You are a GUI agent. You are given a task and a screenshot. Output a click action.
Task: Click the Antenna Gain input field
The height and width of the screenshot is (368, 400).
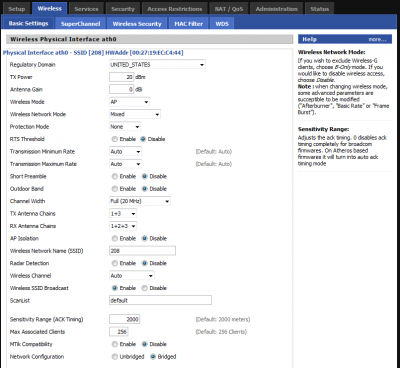coord(121,89)
